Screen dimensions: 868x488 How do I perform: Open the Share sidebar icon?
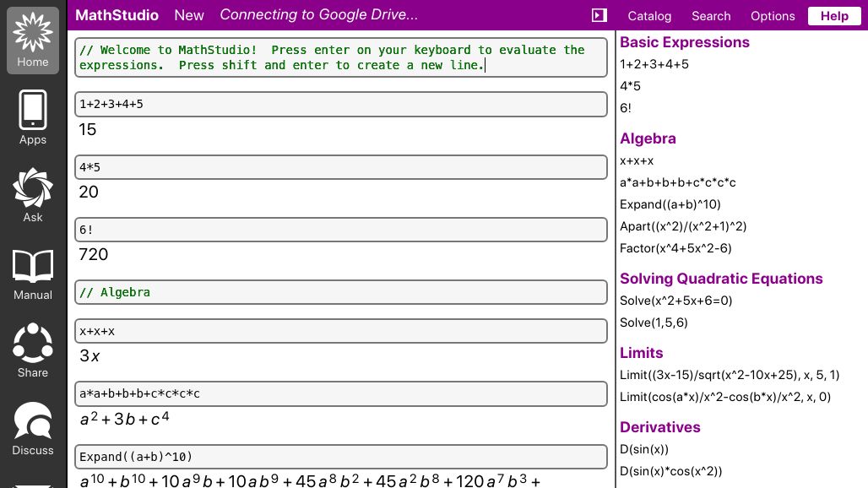pos(33,350)
